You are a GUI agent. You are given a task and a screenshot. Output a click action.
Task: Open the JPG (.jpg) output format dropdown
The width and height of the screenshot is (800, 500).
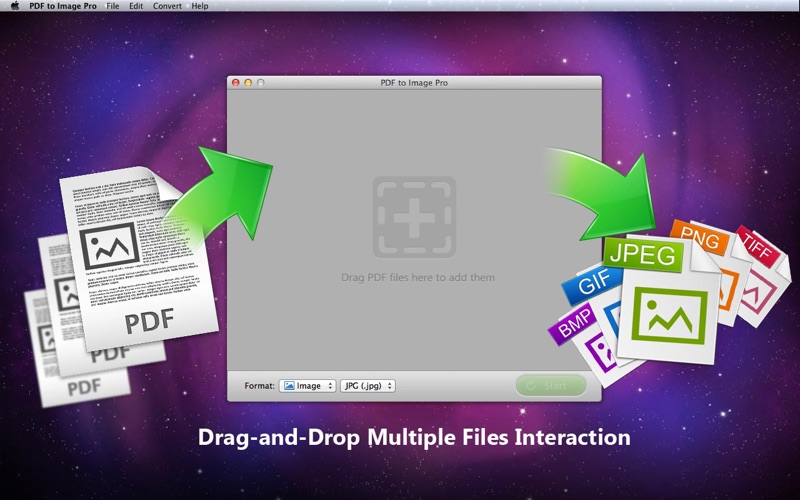pyautogui.click(x=368, y=386)
